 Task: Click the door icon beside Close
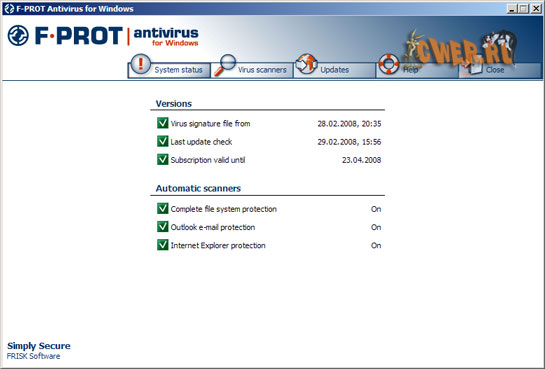(474, 66)
